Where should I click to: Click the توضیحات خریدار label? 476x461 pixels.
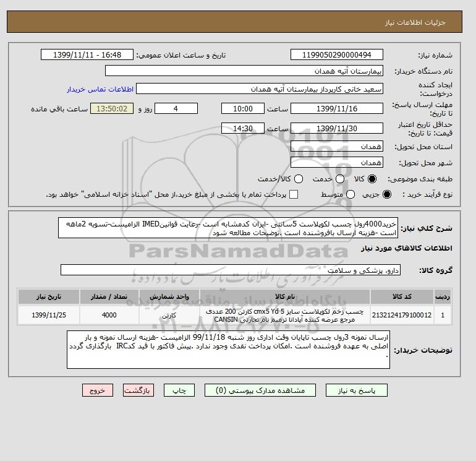click(x=423, y=350)
